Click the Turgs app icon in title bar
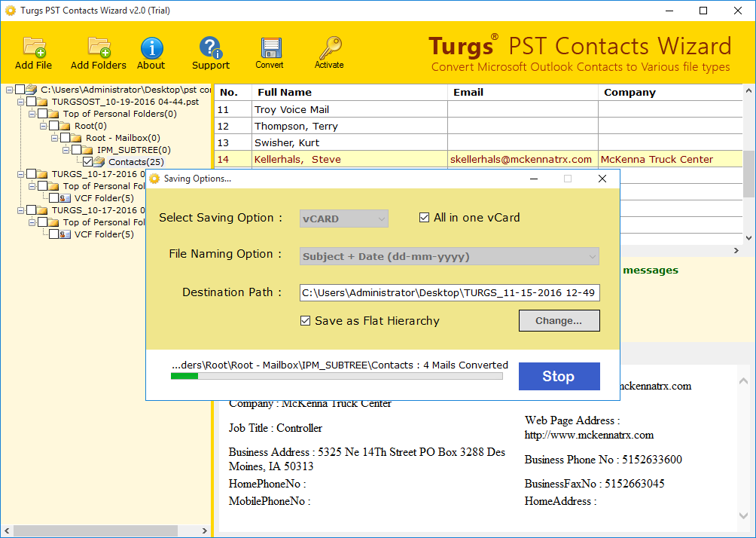Image resolution: width=756 pixels, height=538 pixels. pyautogui.click(x=10, y=10)
